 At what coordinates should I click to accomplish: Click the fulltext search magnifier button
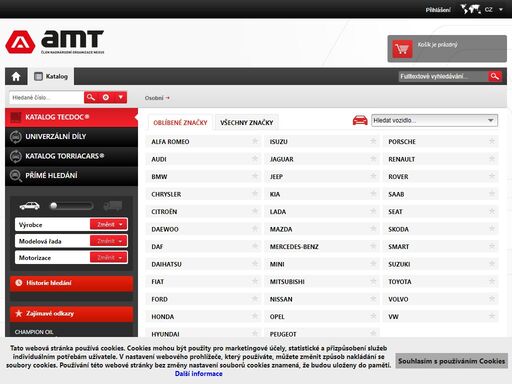495,76
